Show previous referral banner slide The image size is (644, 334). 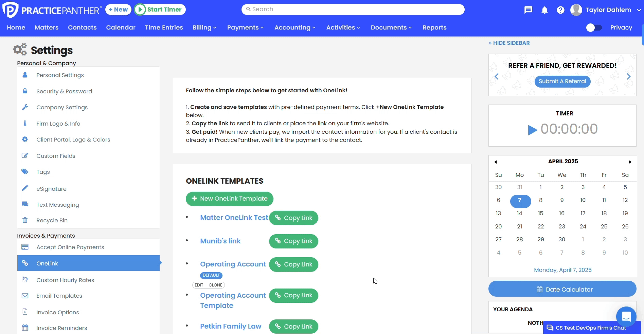(x=497, y=76)
